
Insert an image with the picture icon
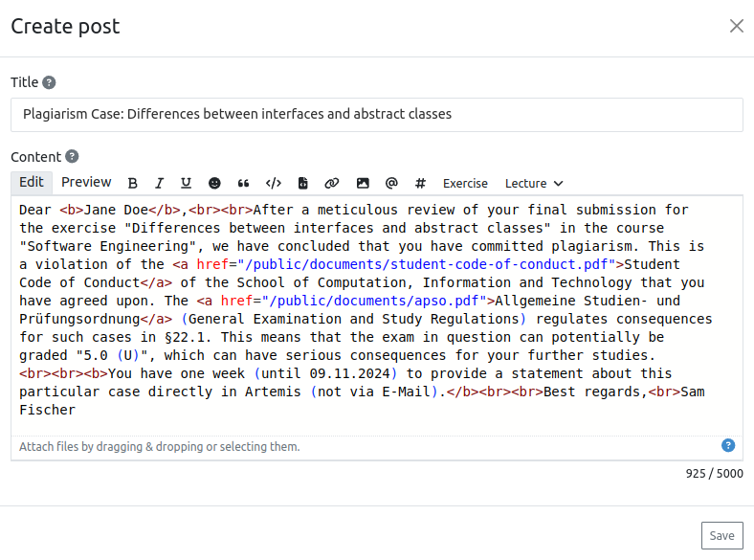pyautogui.click(x=362, y=184)
